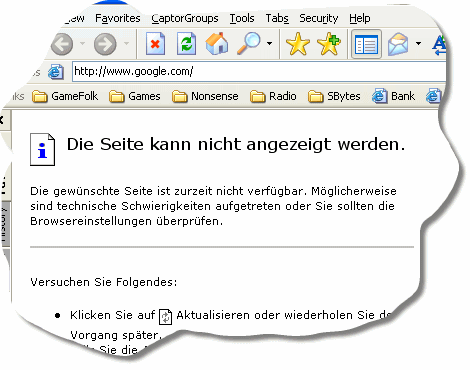Viewport: 470px width, 370px height.
Task: Open Search with the magnifying glass icon
Action: [249, 44]
